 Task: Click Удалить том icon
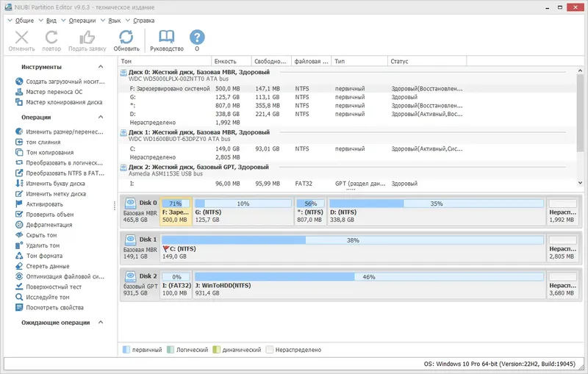19,245
